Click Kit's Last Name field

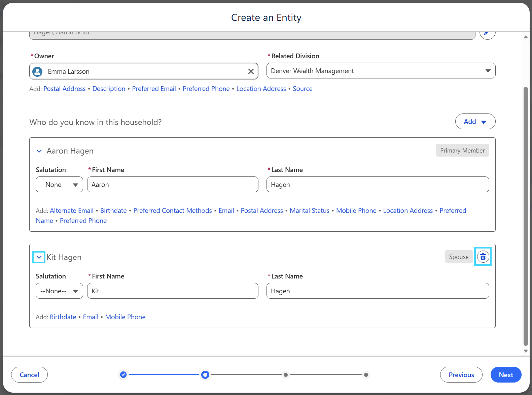click(378, 291)
